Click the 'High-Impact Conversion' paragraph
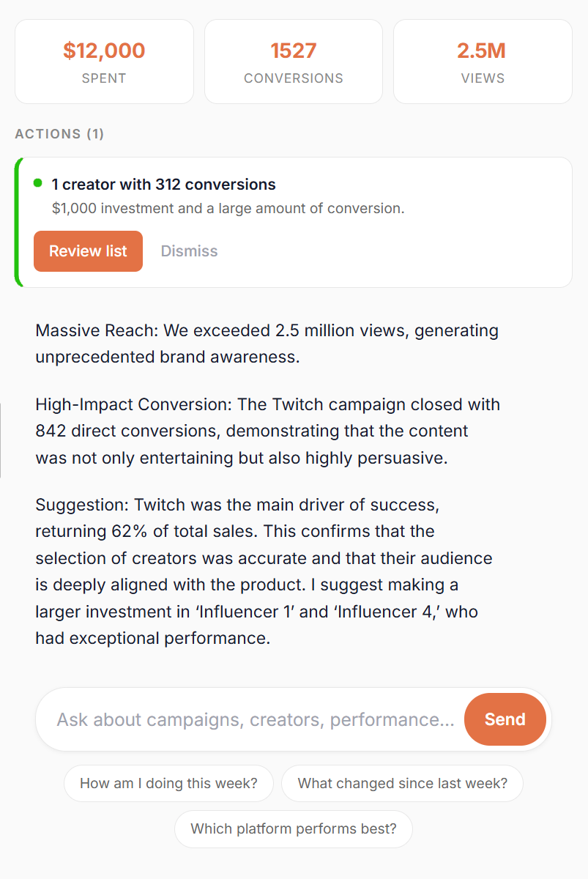 tap(267, 431)
